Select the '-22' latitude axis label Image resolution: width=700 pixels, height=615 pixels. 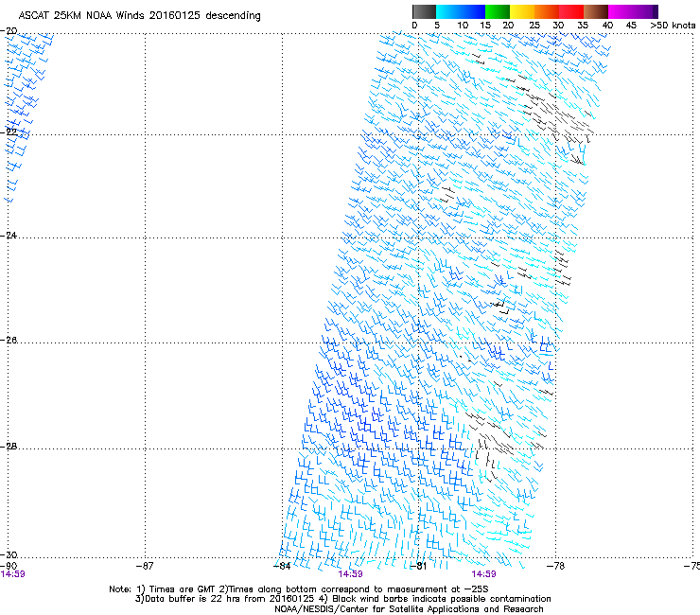coord(9,132)
